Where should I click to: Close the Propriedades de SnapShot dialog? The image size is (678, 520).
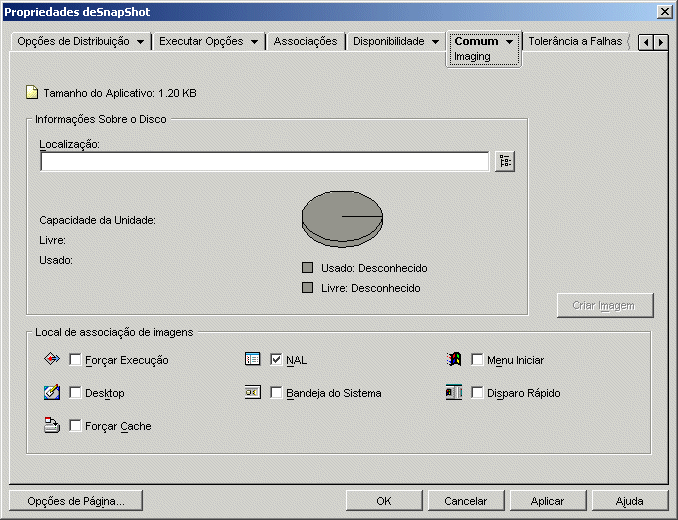click(x=664, y=12)
